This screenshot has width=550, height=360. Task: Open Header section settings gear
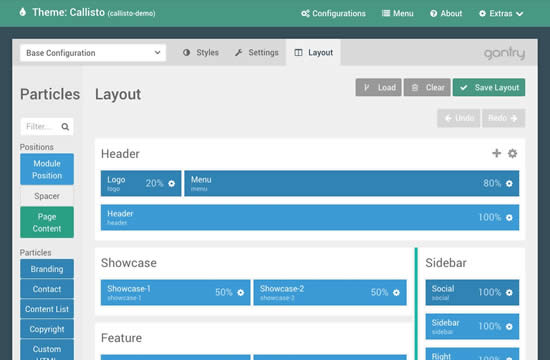click(x=512, y=153)
